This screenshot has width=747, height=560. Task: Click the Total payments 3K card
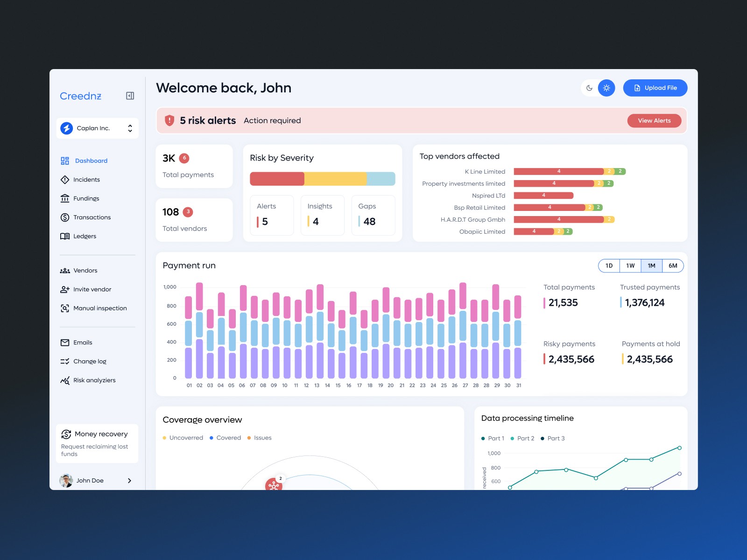194,166
